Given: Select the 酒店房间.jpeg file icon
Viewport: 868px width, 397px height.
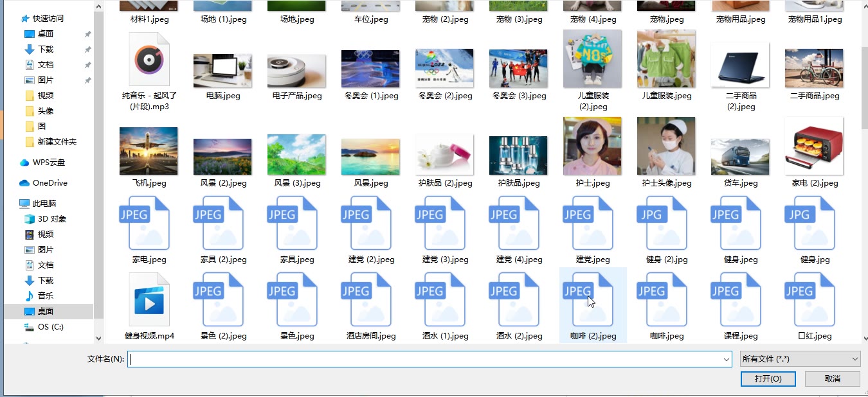Looking at the screenshot, I should pyautogui.click(x=366, y=299).
